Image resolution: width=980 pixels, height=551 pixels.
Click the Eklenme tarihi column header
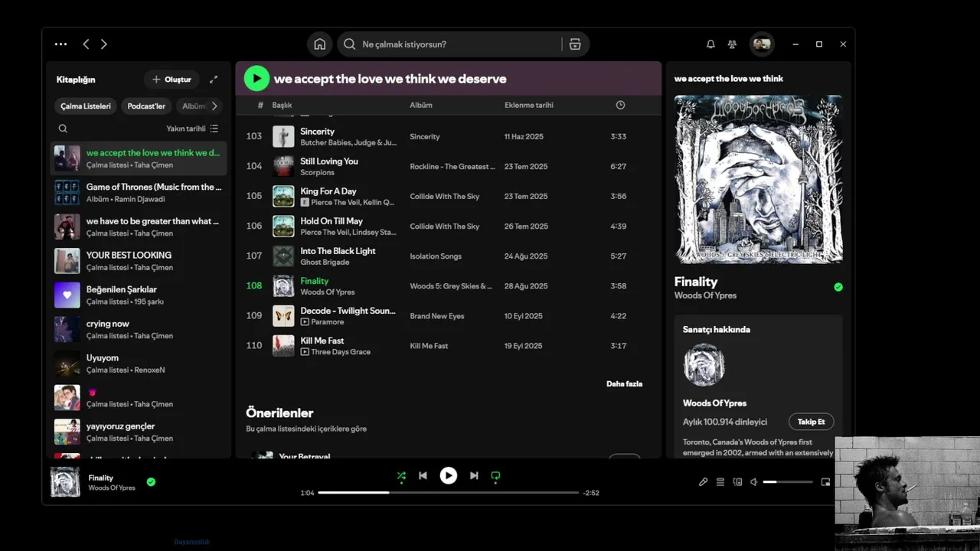[x=528, y=105]
